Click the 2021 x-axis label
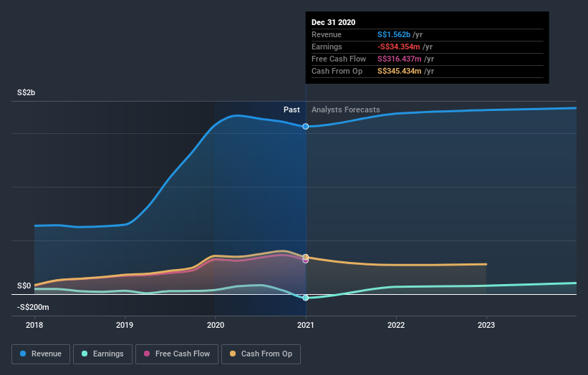 (306, 325)
